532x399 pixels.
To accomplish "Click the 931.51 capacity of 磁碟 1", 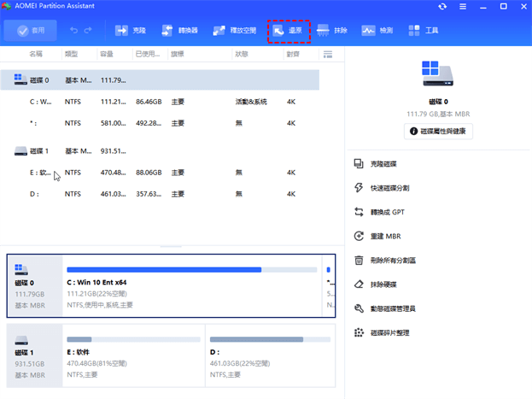I will (x=114, y=151).
